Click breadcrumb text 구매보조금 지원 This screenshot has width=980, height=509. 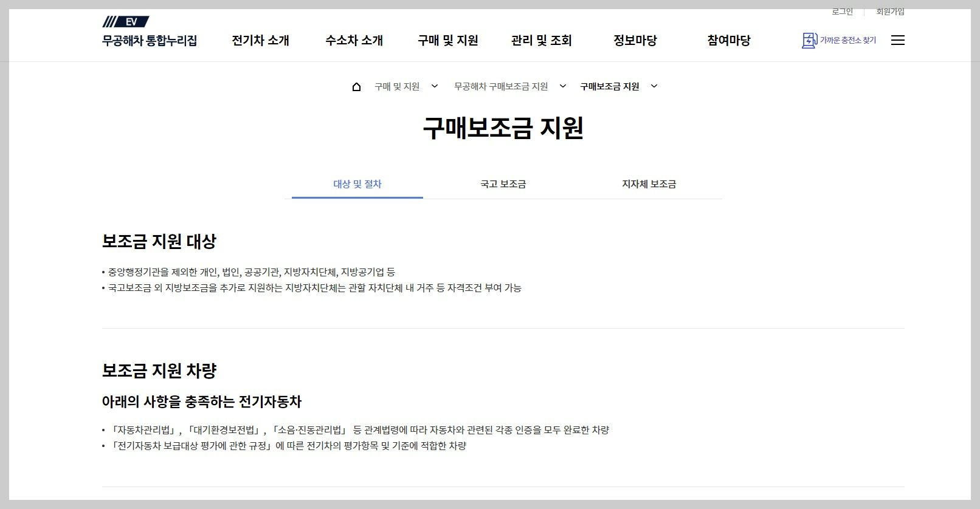(610, 87)
